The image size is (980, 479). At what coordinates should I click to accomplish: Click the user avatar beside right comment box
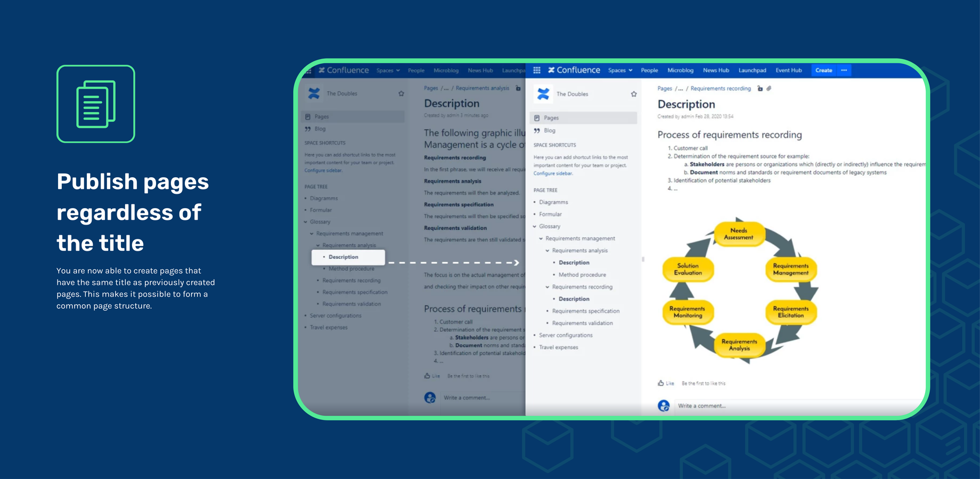(x=664, y=406)
